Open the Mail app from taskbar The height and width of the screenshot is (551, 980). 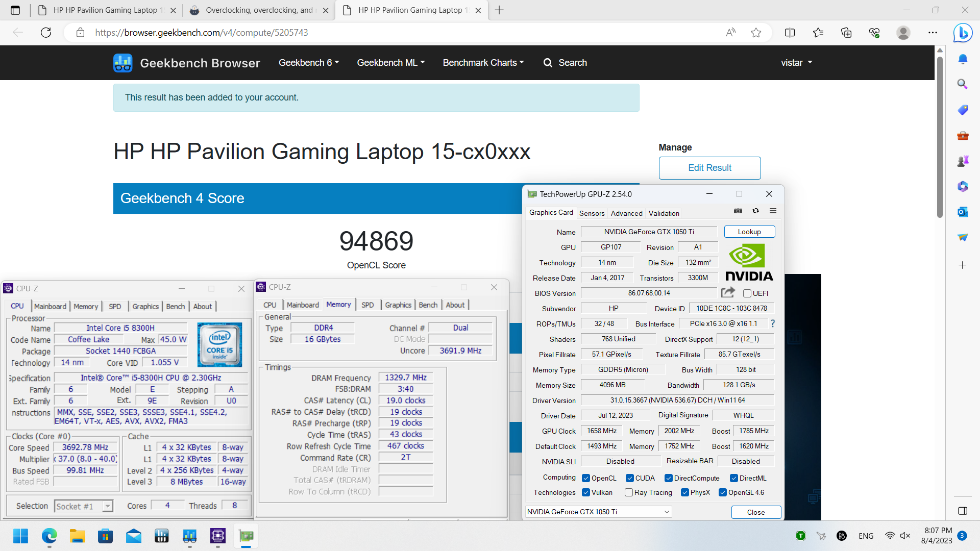(x=134, y=536)
